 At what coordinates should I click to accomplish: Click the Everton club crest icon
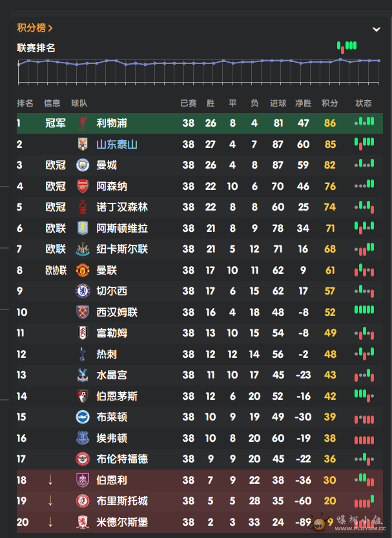(x=83, y=438)
